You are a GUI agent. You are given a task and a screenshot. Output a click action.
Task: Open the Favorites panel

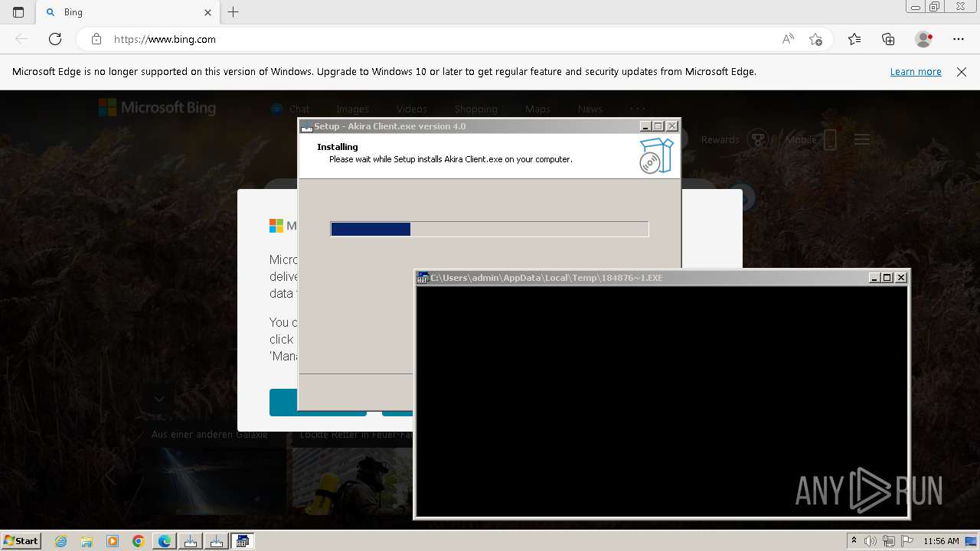[854, 39]
